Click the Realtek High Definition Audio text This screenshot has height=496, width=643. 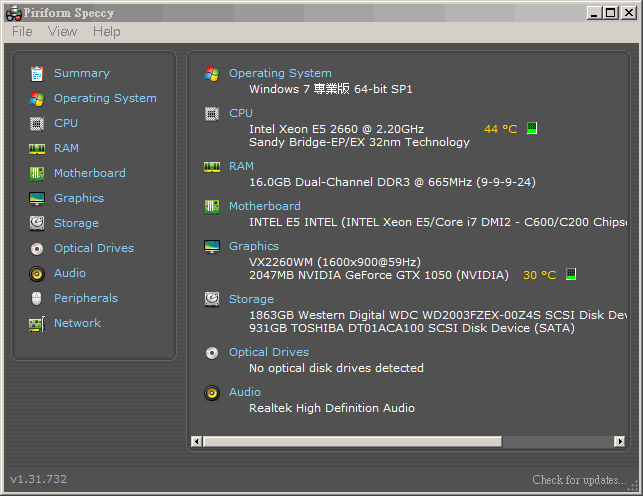332,408
